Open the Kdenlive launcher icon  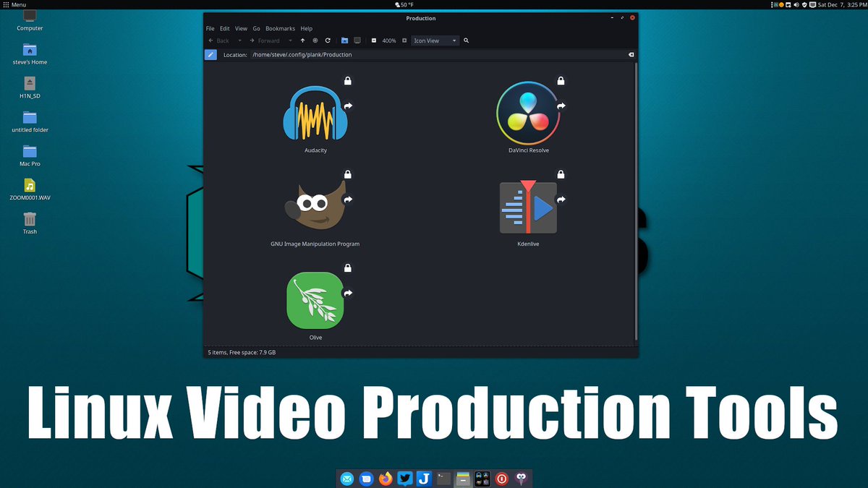click(x=528, y=206)
